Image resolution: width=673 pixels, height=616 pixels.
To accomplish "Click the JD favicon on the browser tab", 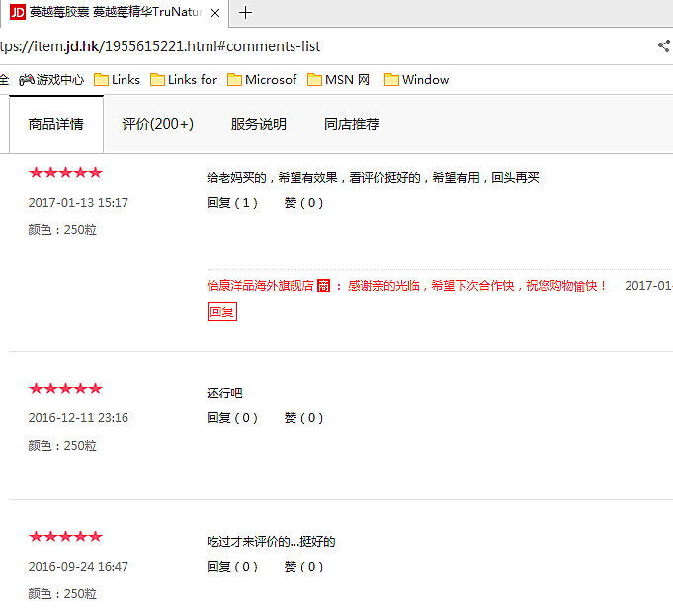I will (17, 13).
